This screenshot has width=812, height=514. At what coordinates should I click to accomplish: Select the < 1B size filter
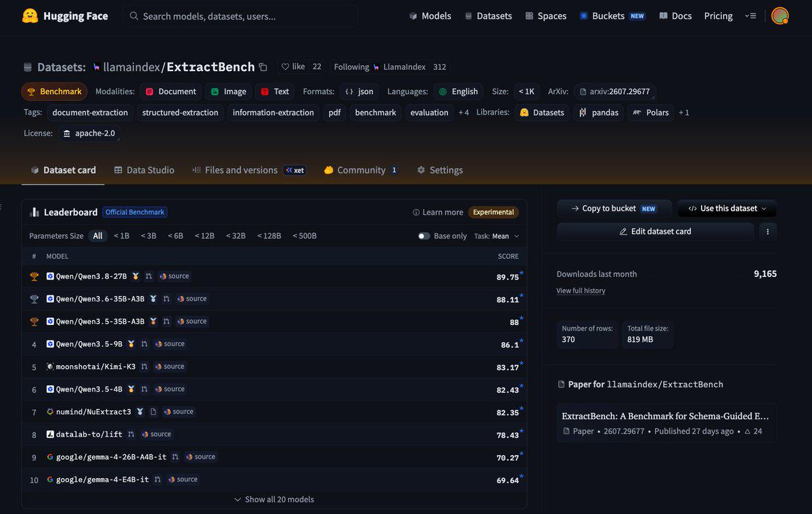tap(121, 236)
